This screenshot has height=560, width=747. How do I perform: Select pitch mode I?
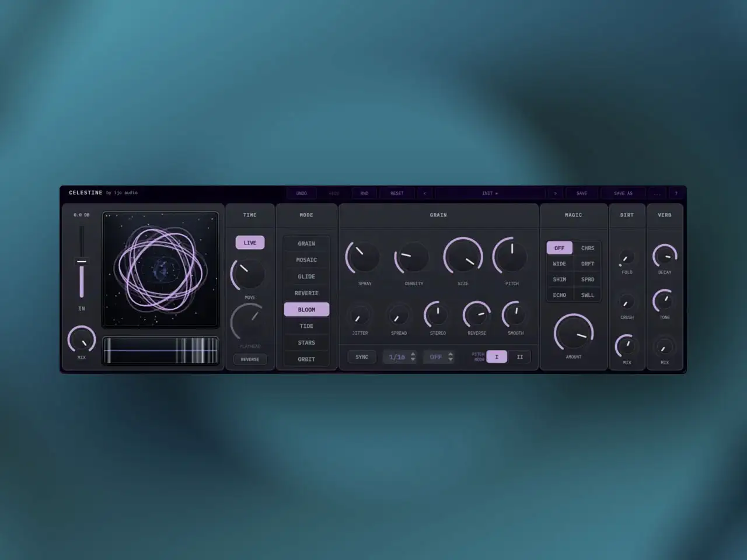click(x=497, y=357)
